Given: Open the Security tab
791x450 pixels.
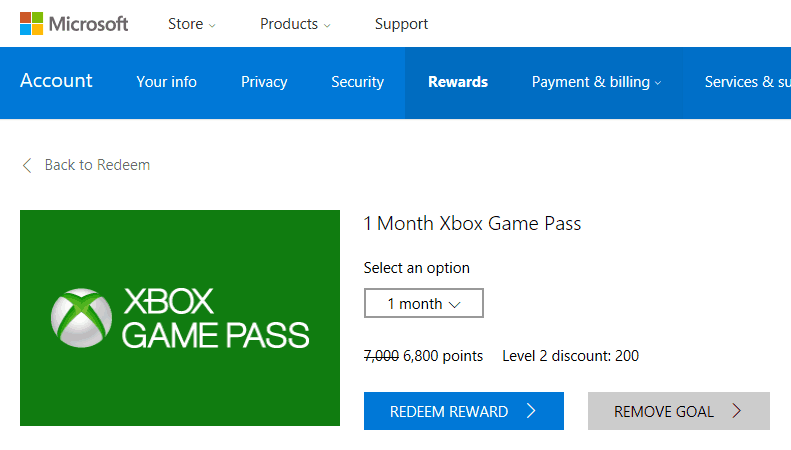Looking at the screenshot, I should point(357,82).
